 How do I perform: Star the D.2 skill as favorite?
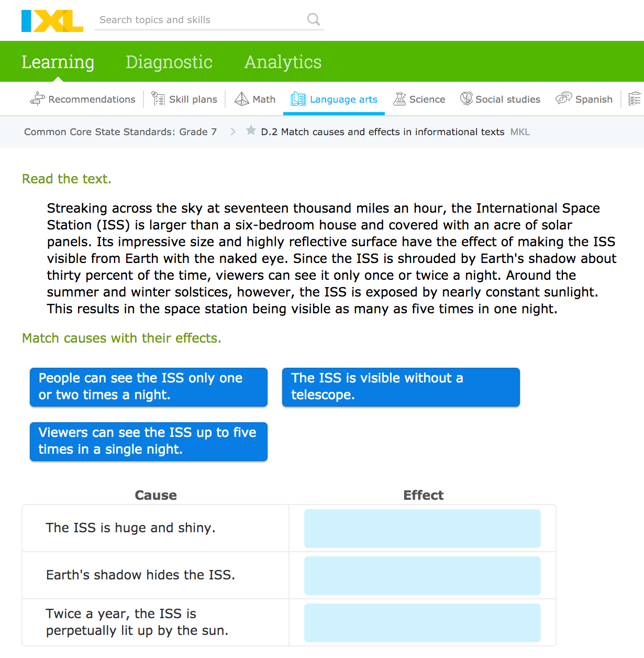coord(251,130)
